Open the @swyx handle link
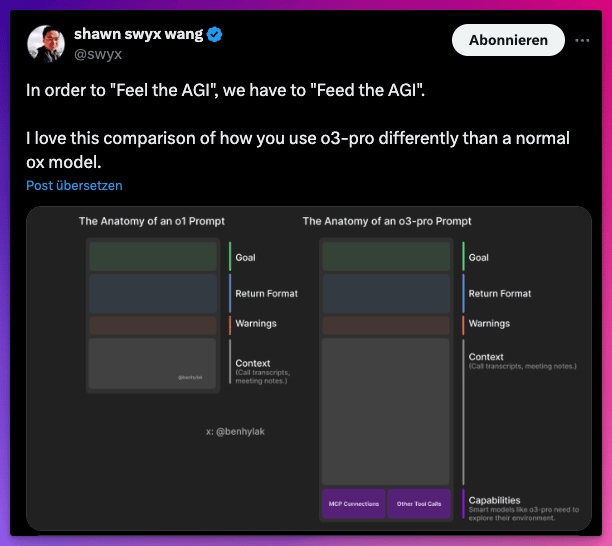Viewport: 612px width, 546px height. [x=98, y=54]
